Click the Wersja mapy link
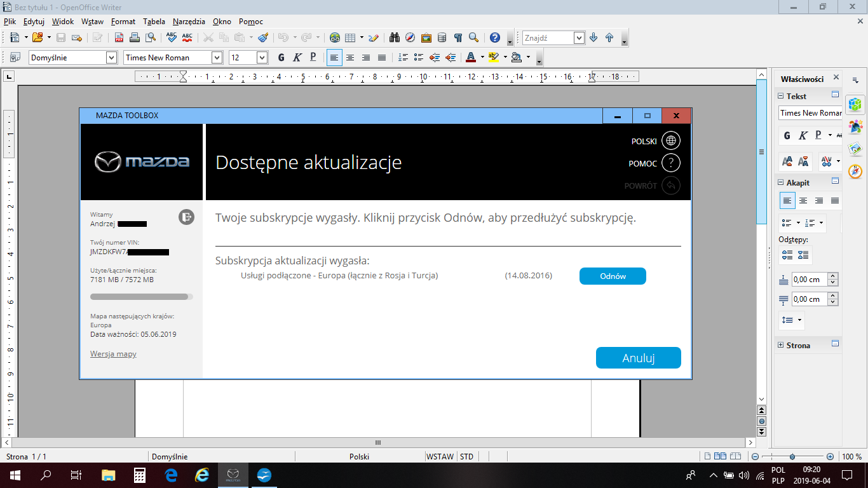 tap(113, 354)
